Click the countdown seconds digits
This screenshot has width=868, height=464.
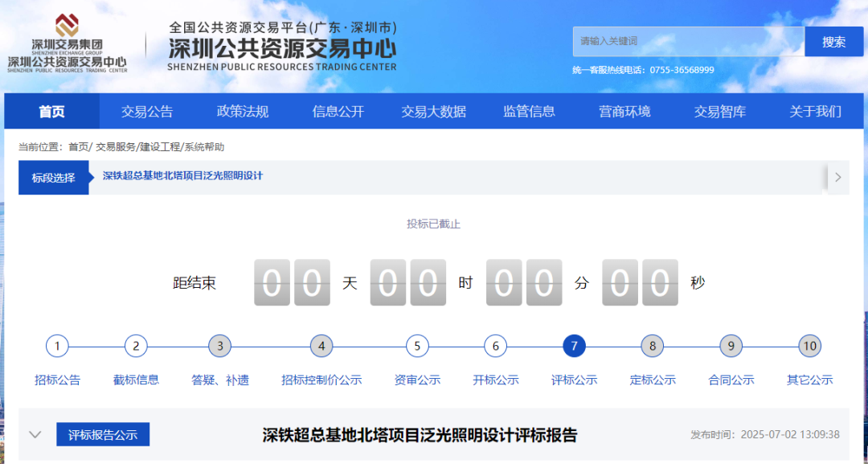click(x=640, y=282)
